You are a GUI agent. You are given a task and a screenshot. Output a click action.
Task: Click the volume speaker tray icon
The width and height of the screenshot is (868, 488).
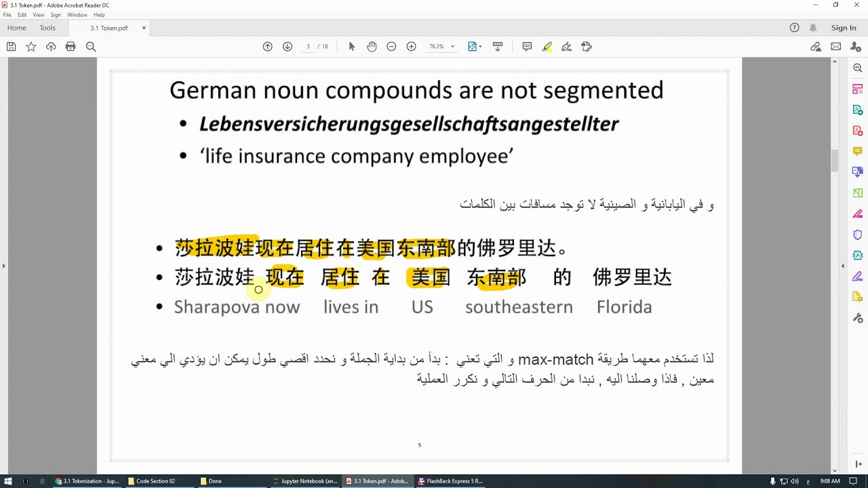point(794,481)
